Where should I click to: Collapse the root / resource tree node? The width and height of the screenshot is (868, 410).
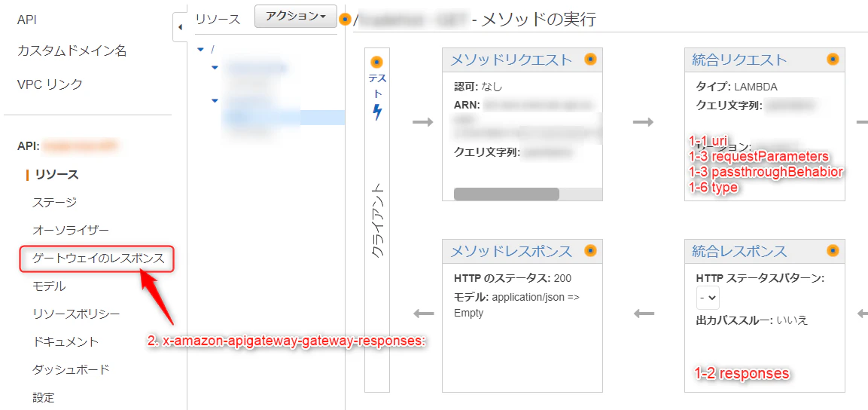click(200, 49)
